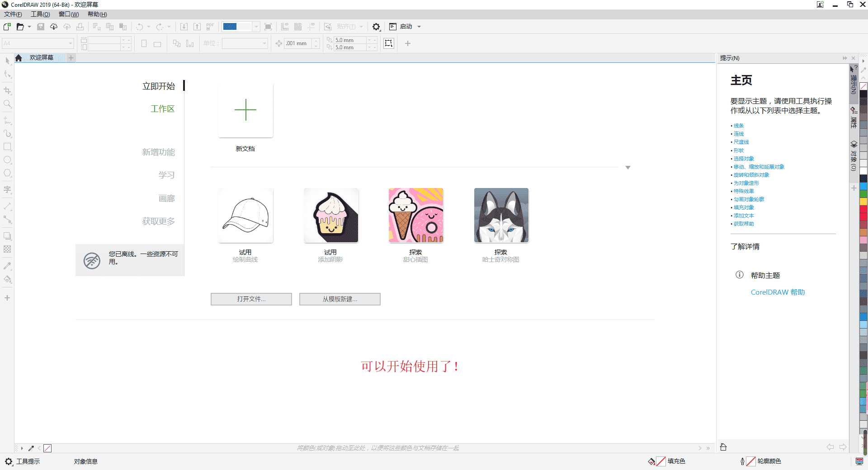Click the 新文档 plus thumbnail
The height and width of the screenshot is (470, 868).
[245, 110]
